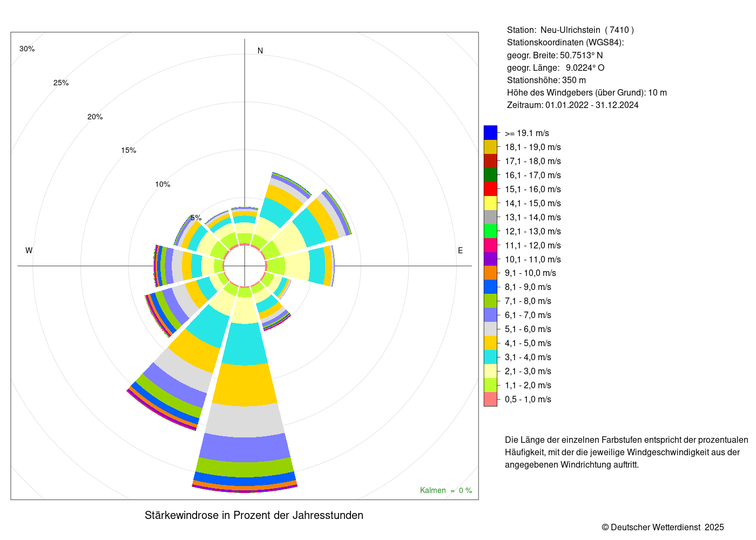Click the 9,1 - 10,0 m/s orange swatch
Image resolution: width=756 pixels, height=540 pixels.
(x=490, y=273)
